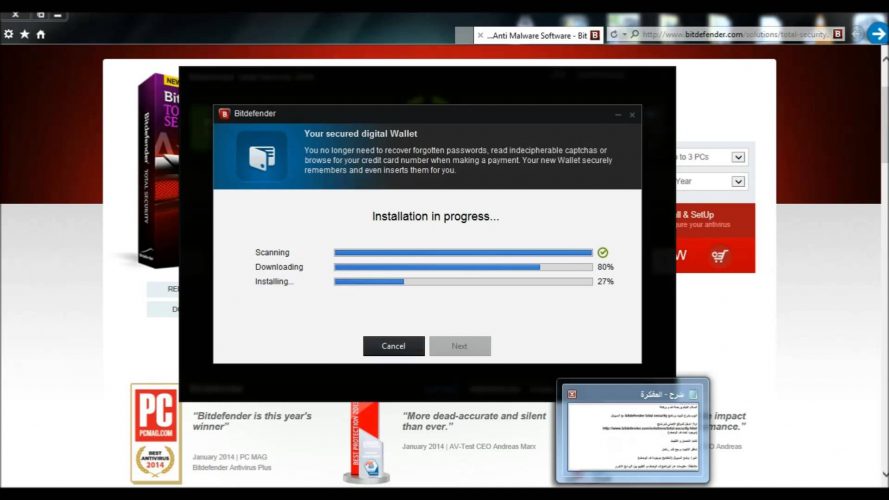Click the shopping cart icon
Image resolution: width=889 pixels, height=500 pixels.
(x=719, y=256)
